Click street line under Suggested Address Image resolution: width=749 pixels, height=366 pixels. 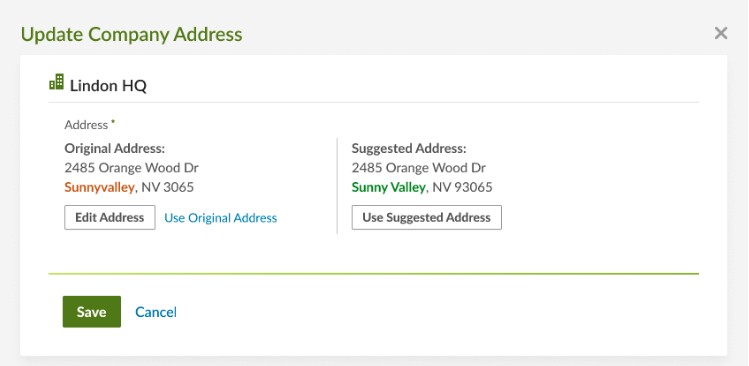point(419,168)
